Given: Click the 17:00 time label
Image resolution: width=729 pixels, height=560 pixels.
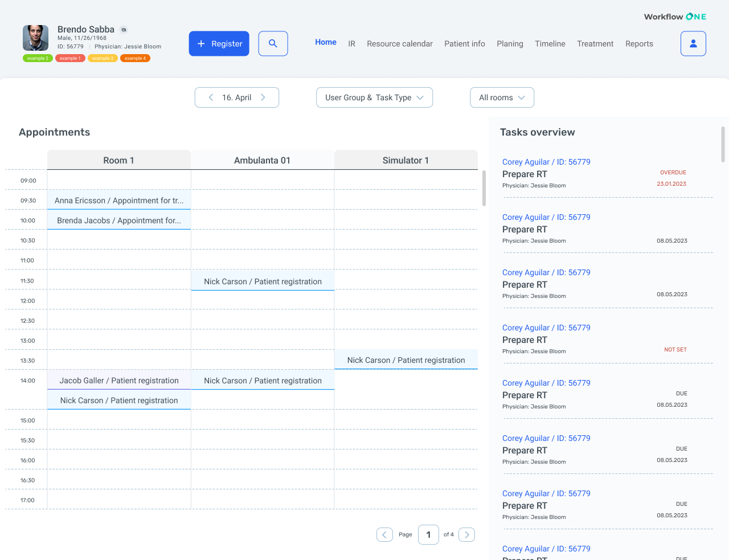Looking at the screenshot, I should tap(27, 500).
